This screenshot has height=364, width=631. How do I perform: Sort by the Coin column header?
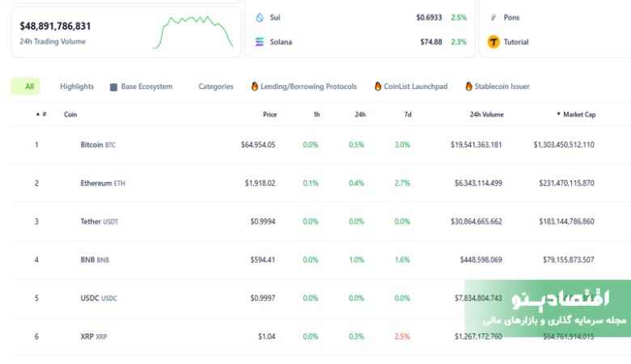pos(70,114)
